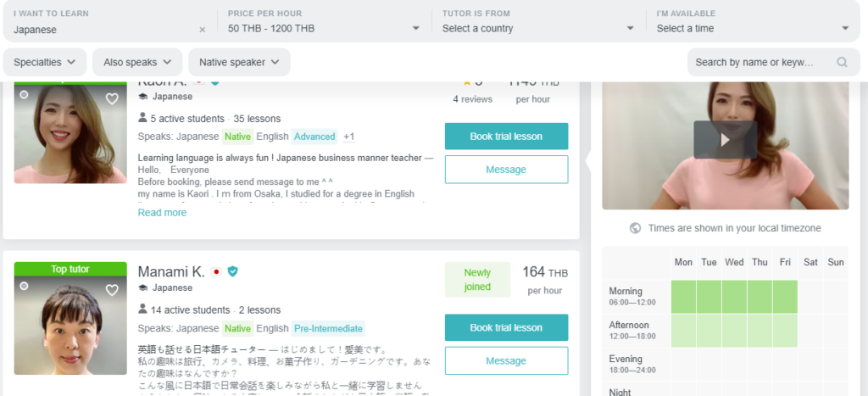
Task: Click the Japan flag next to Manami K.
Action: [216, 272]
